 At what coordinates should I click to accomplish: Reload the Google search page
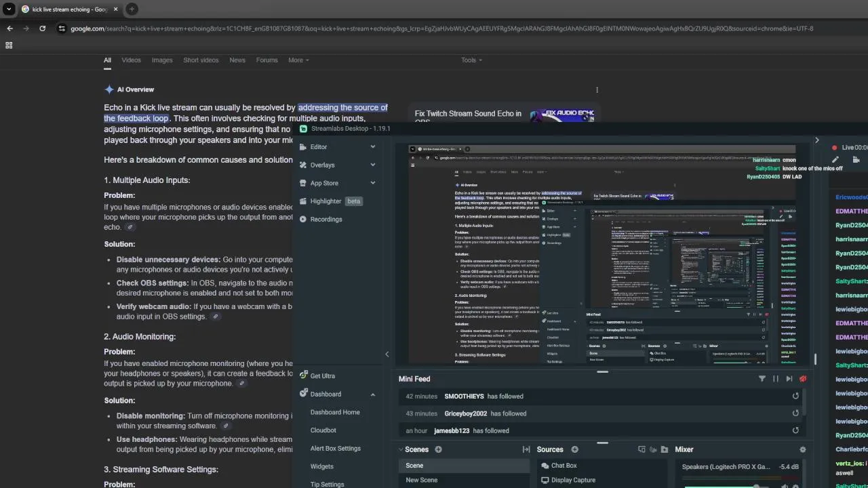point(42,28)
